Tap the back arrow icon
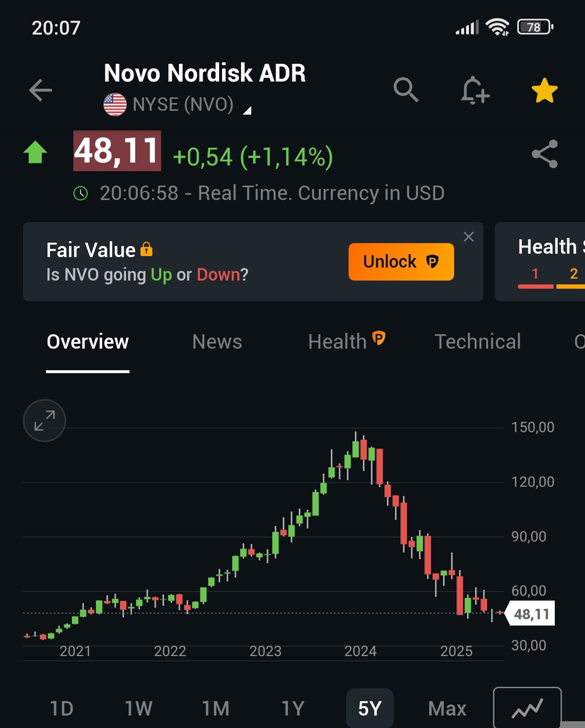Screen dimensions: 585x728 [40, 90]
